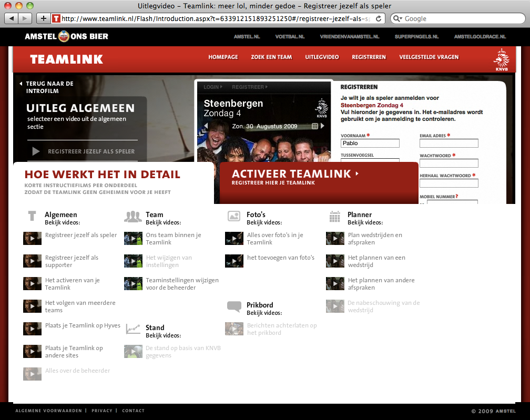The image size is (530, 420).
Task: Play thumbnail for Alles over foto's in je Teamlink
Action: 235,238
